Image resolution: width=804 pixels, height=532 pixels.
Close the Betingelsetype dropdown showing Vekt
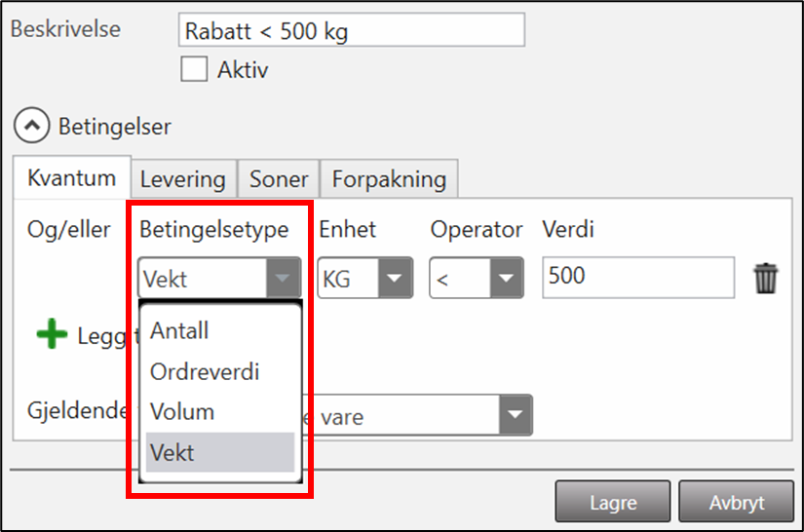click(281, 280)
